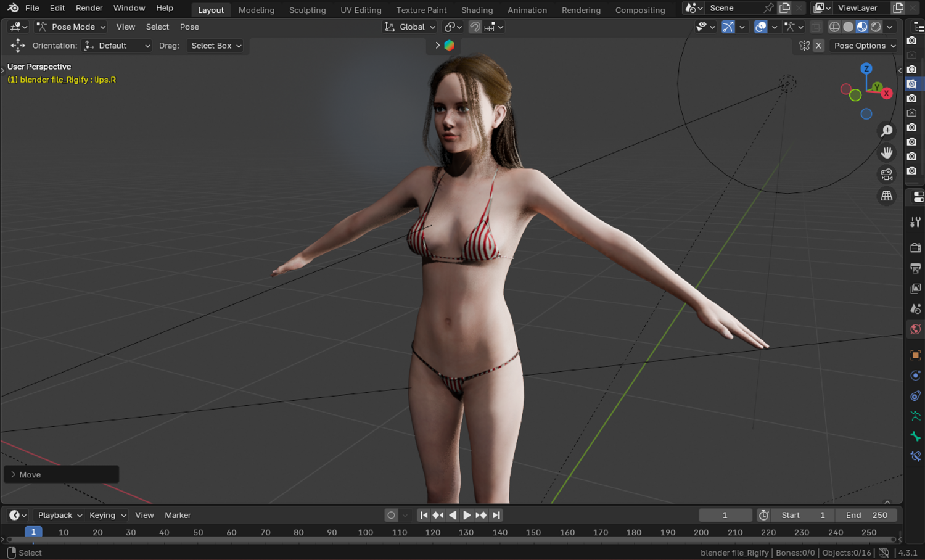Image resolution: width=925 pixels, height=560 pixels.
Task: Open the Playback dropdown in timeline
Action: pyautogui.click(x=59, y=515)
